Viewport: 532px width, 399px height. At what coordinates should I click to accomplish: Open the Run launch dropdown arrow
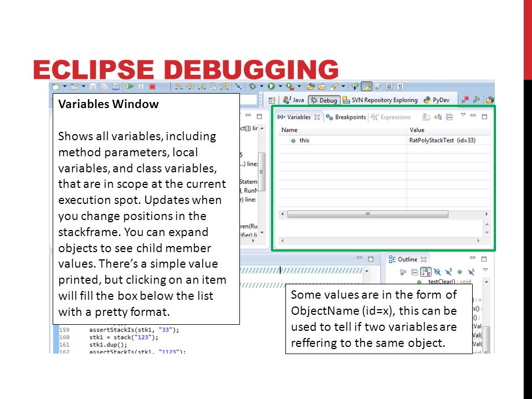coord(280,86)
